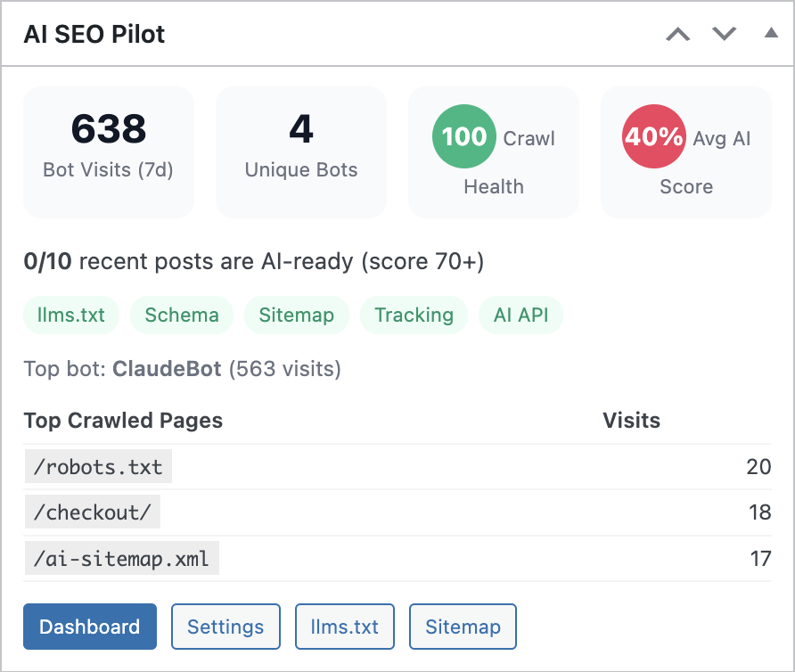Open the Sitemap button at bottom
The width and height of the screenshot is (795, 672).
coord(463,627)
